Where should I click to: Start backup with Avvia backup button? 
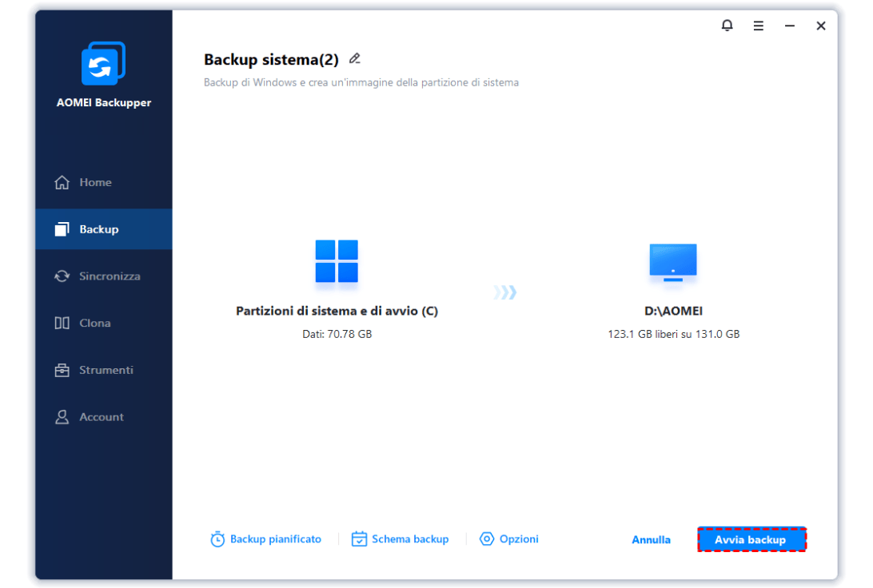(751, 539)
